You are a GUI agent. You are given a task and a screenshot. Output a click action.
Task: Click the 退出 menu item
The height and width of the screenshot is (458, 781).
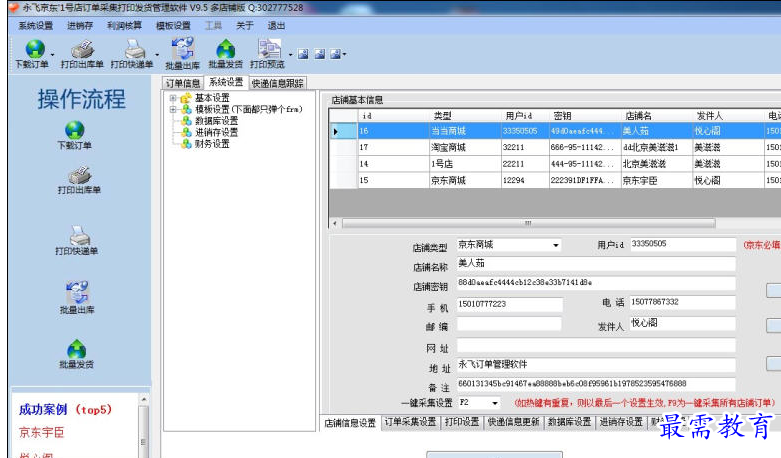(x=276, y=26)
